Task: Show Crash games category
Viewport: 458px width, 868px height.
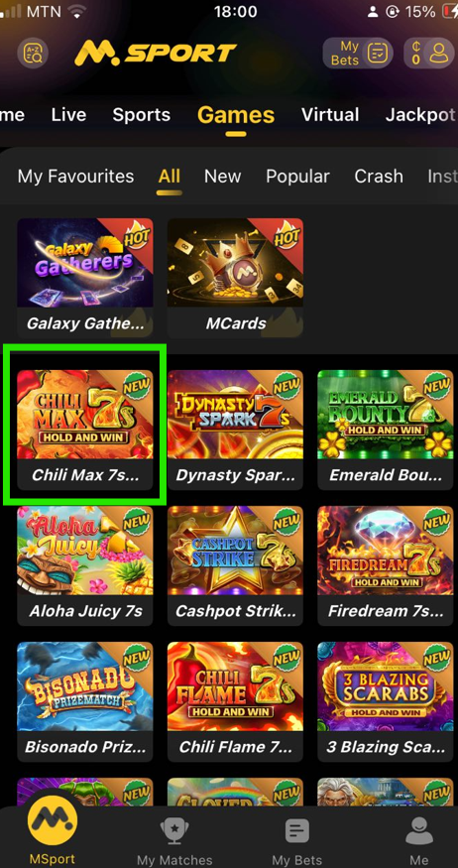Action: coord(379,176)
